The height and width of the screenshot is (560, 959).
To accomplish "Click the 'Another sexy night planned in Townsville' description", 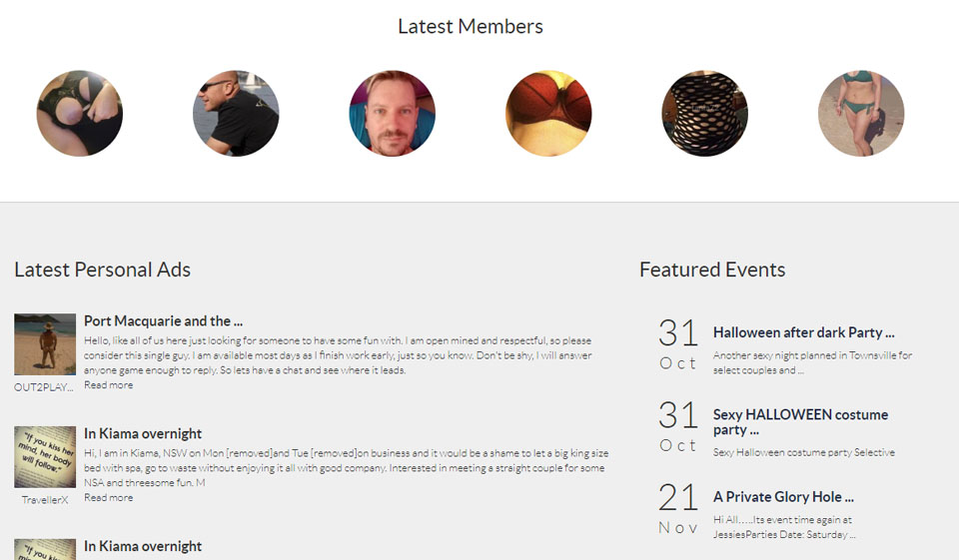I will point(812,362).
